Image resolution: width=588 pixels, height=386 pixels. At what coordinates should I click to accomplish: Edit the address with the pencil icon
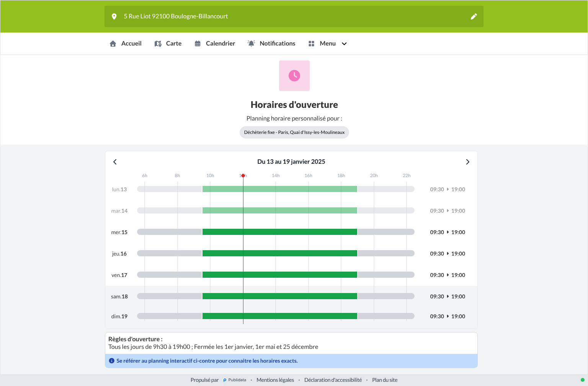(x=474, y=16)
